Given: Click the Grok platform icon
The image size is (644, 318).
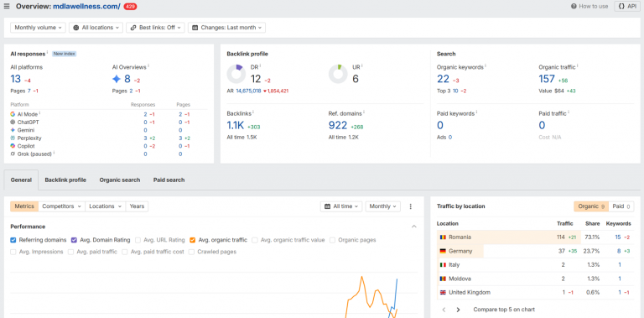Looking at the screenshot, I should pyautogui.click(x=13, y=154).
